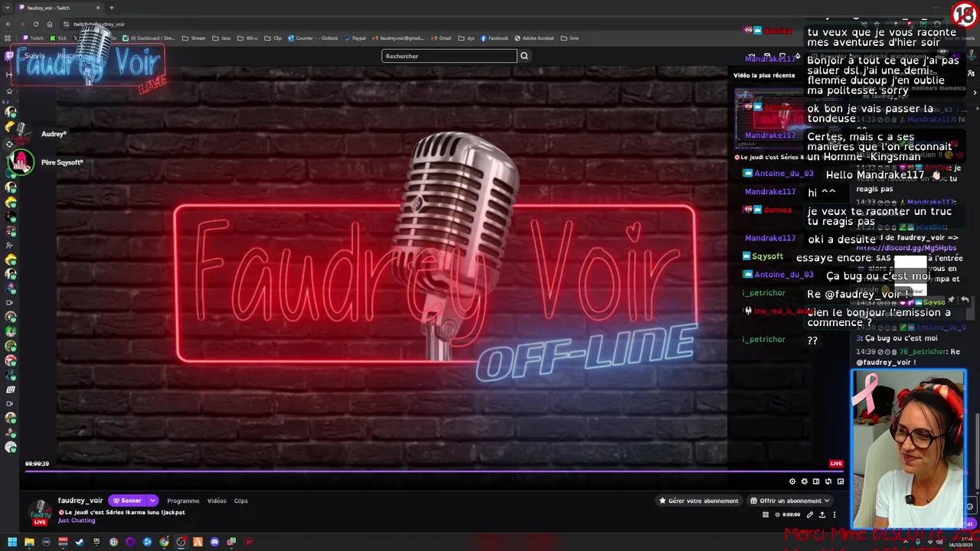Click Père Sqysoft® channel in sidebar
This screenshot has width=980, height=551.
[x=62, y=162]
